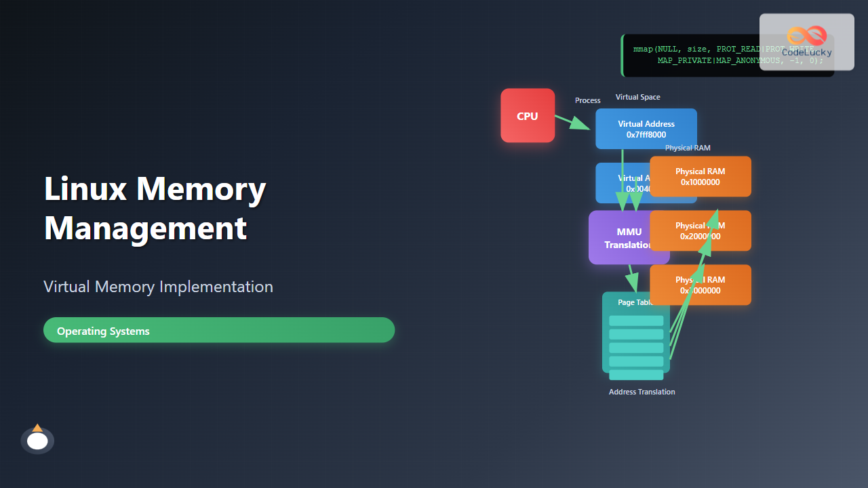
Task: Click the Process label near CPU
Action: pos(587,100)
